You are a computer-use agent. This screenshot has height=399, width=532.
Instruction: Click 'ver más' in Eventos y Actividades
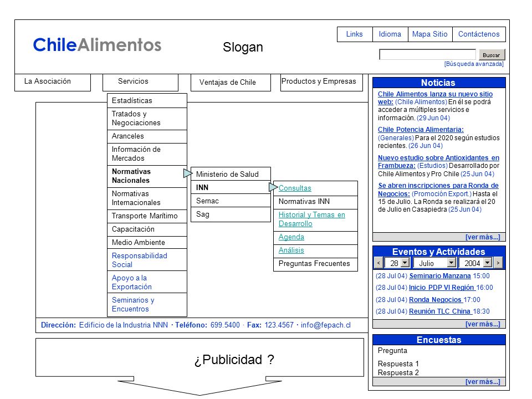(483, 324)
